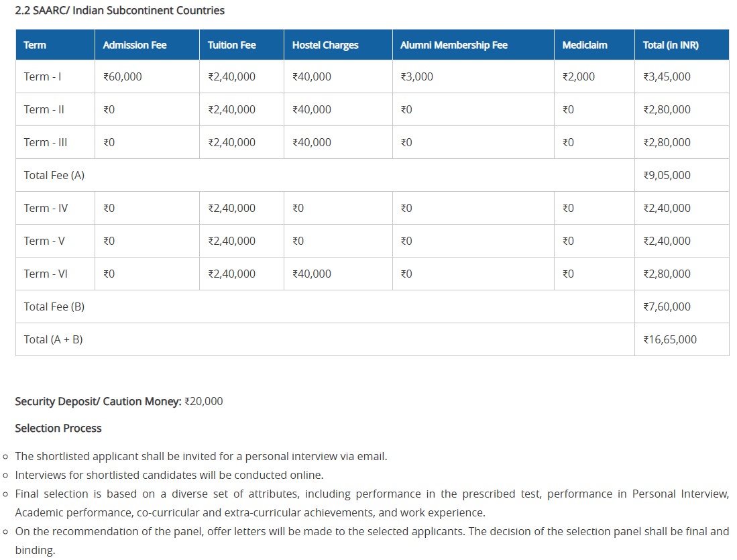This screenshot has height=560, width=737.
Task: Select the ₹16,65,000 grand total amount
Action: coord(670,339)
